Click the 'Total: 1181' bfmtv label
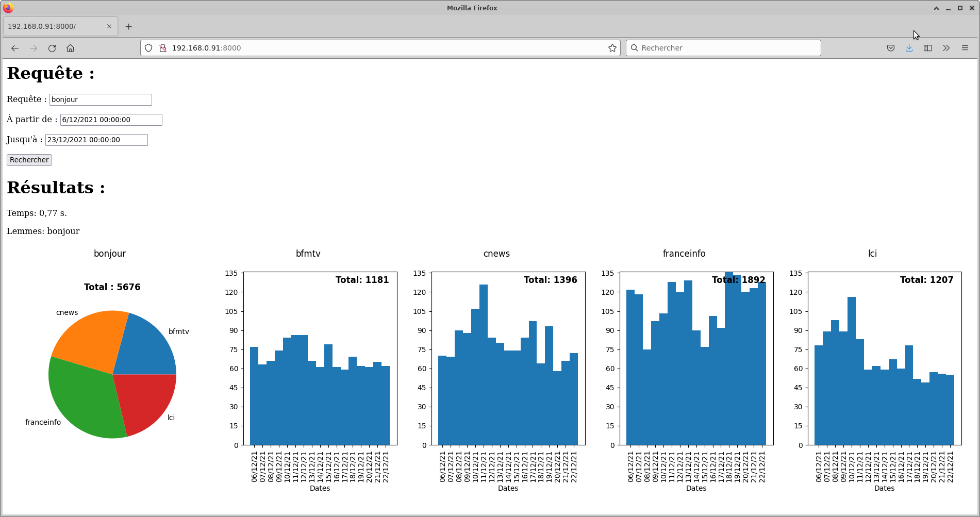 [362, 280]
